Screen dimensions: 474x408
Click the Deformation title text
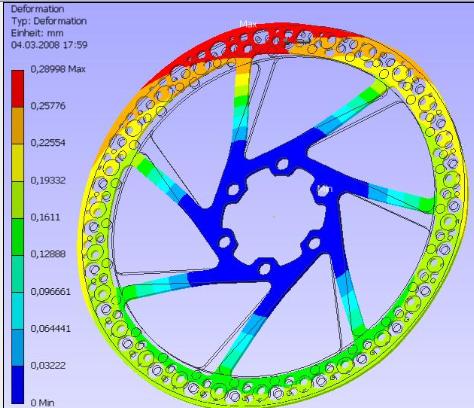tap(37, 9)
